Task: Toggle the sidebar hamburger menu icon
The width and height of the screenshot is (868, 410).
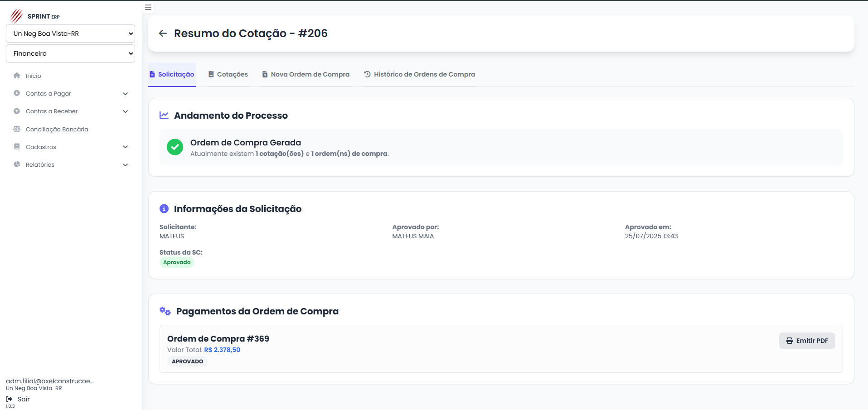Action: (x=148, y=7)
